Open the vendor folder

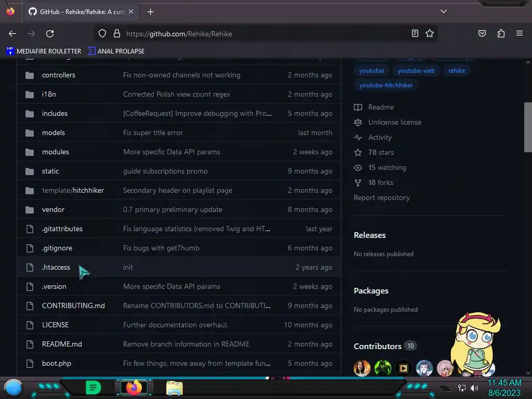tap(53, 210)
